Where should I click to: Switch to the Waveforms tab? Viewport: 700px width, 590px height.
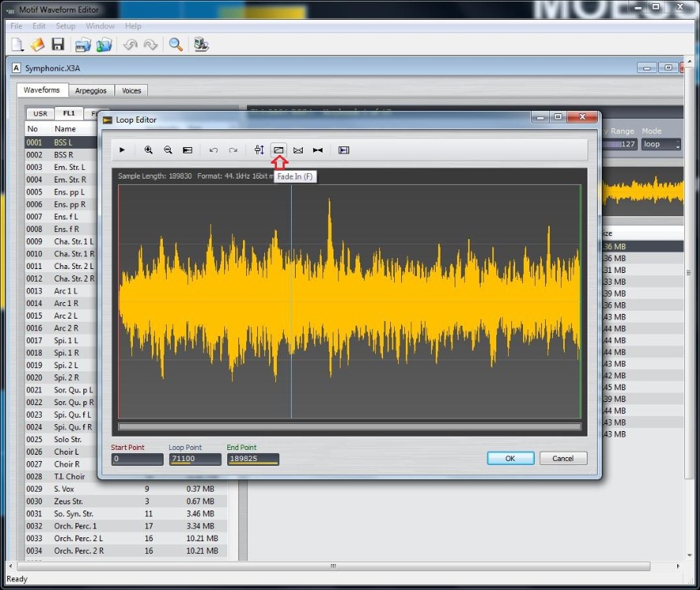tap(42, 90)
